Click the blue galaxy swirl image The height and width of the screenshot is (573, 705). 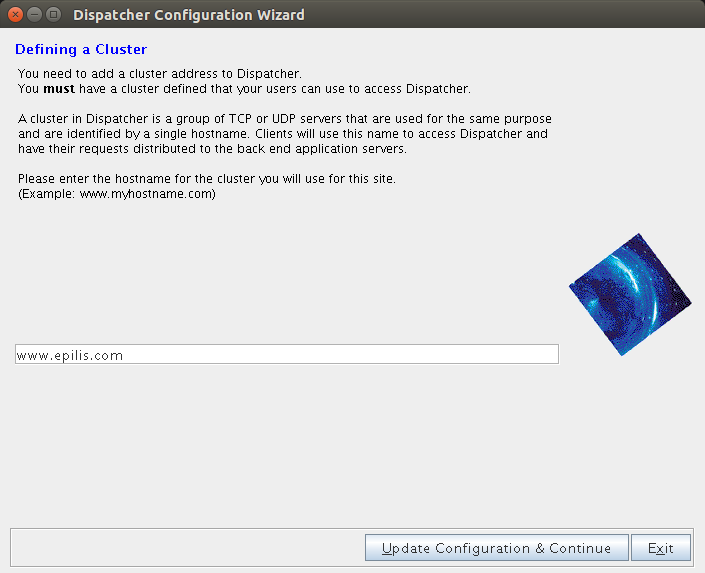[630, 295]
